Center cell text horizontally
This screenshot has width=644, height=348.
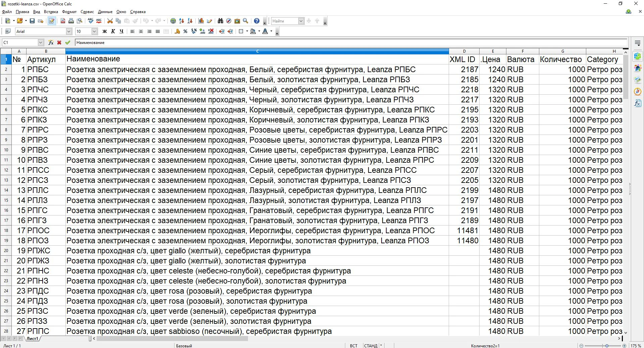[x=141, y=31]
